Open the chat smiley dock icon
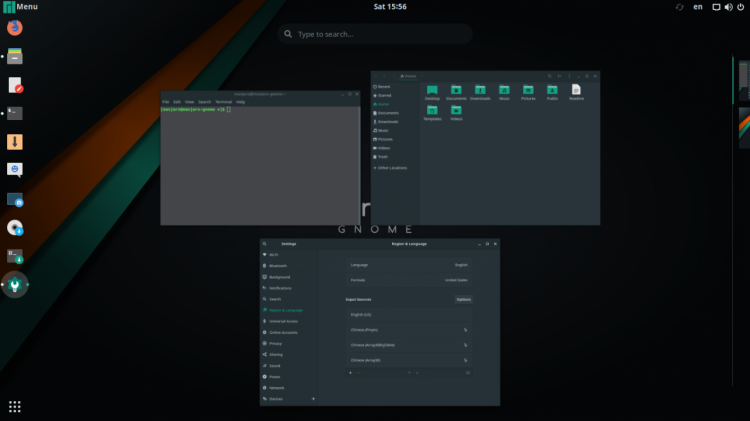The image size is (750, 421). click(15, 170)
